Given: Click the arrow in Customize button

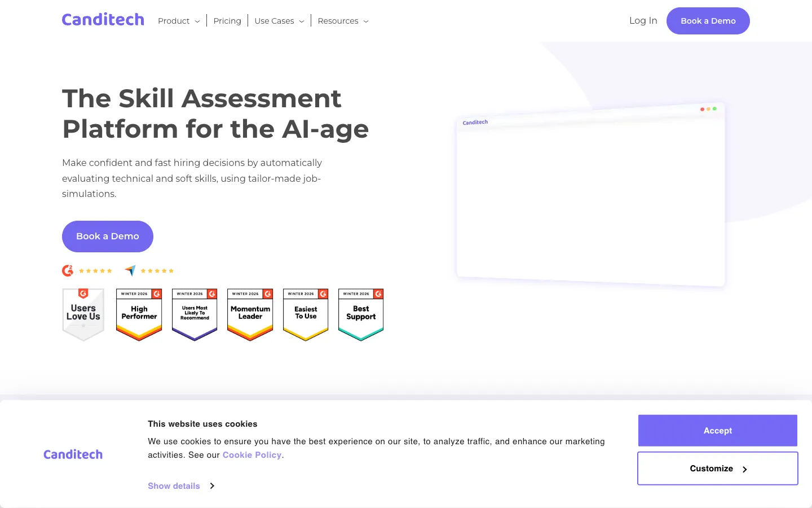Looking at the screenshot, I should (x=744, y=469).
